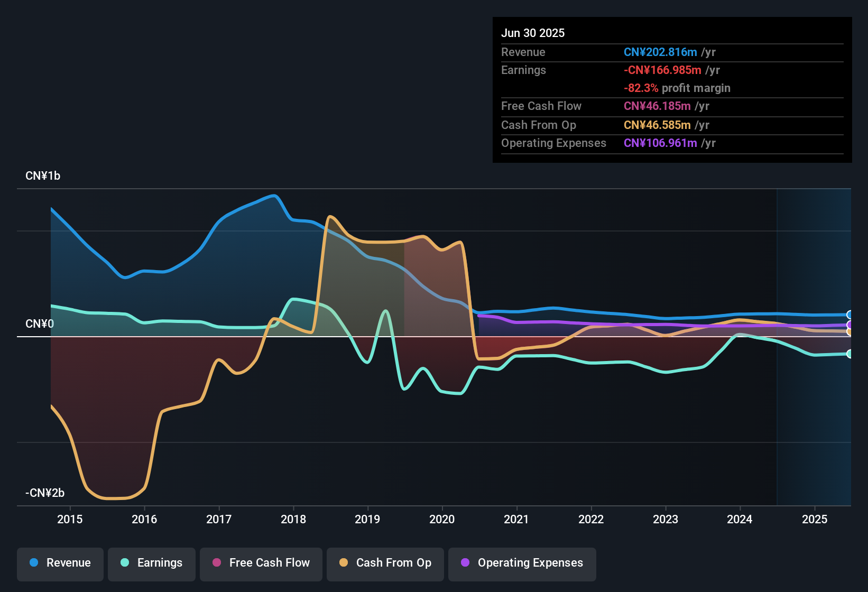This screenshot has width=868, height=592.
Task: Select the 2025 year label
Action: click(x=815, y=519)
